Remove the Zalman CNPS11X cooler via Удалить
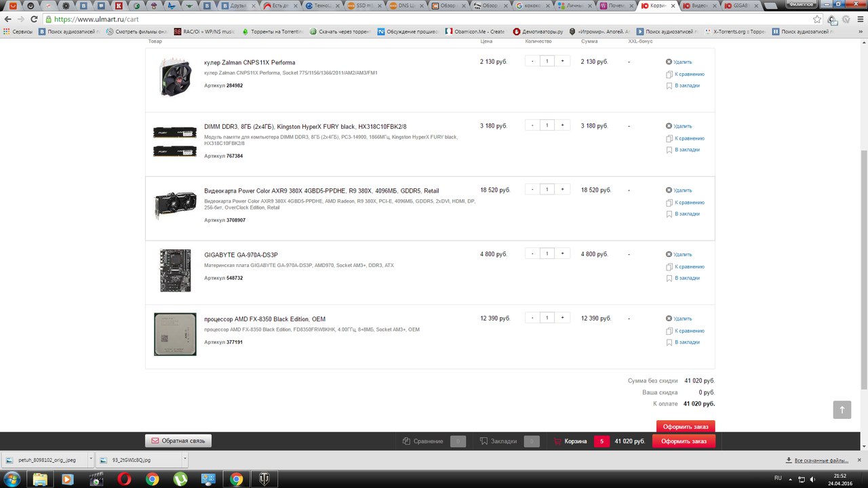This screenshot has height=488, width=868. click(679, 62)
